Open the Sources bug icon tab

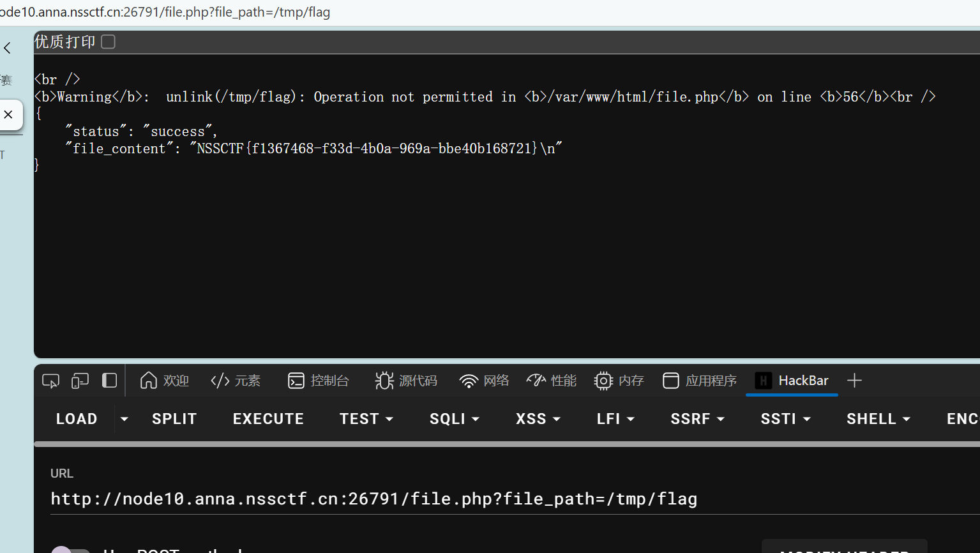tap(406, 381)
